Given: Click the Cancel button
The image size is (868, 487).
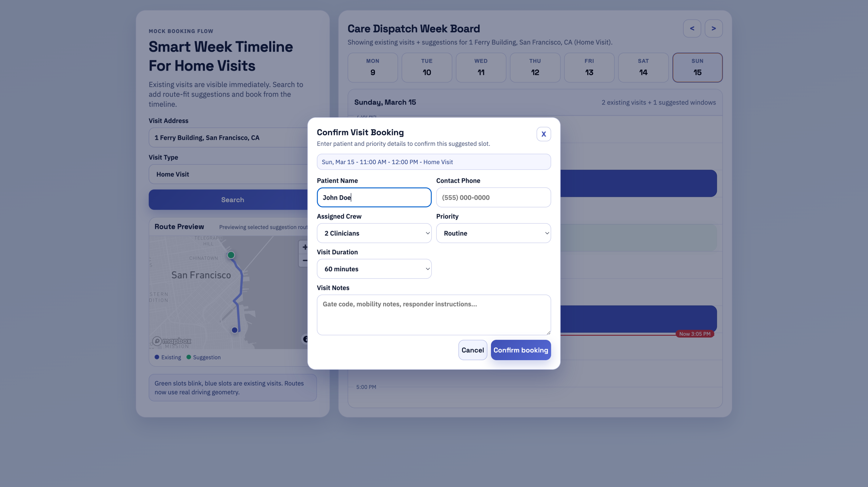Looking at the screenshot, I should (x=472, y=350).
